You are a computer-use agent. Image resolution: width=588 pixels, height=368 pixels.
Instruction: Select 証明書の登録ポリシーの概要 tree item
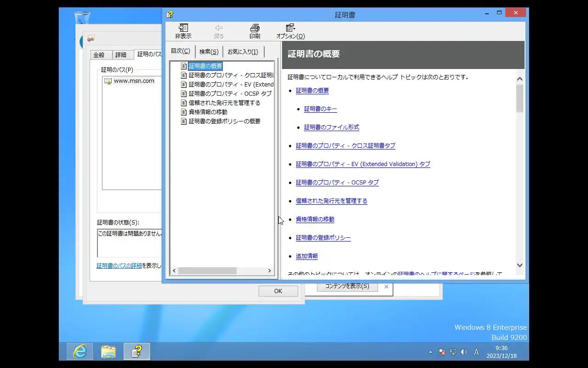225,121
